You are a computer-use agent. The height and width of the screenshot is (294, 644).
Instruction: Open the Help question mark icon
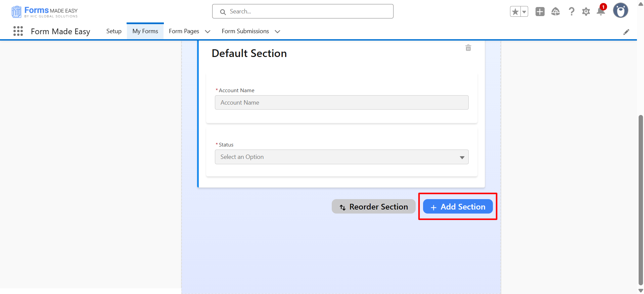(571, 12)
